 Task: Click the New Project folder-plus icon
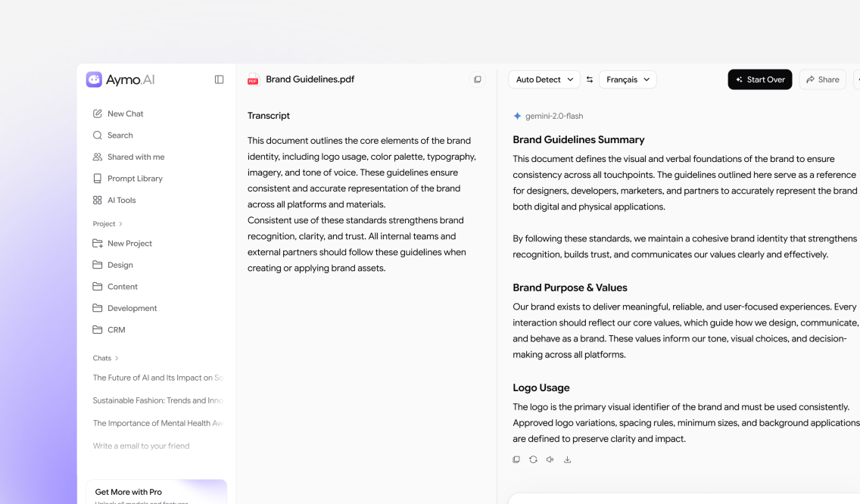tap(97, 244)
